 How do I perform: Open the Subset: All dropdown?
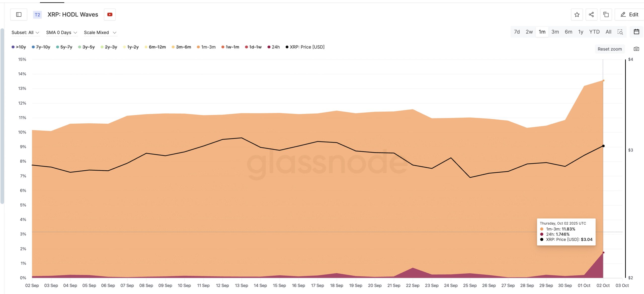pos(25,32)
